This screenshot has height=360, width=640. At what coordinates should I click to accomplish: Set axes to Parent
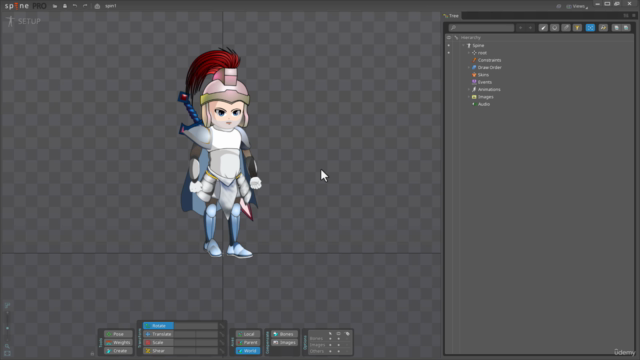point(248,342)
